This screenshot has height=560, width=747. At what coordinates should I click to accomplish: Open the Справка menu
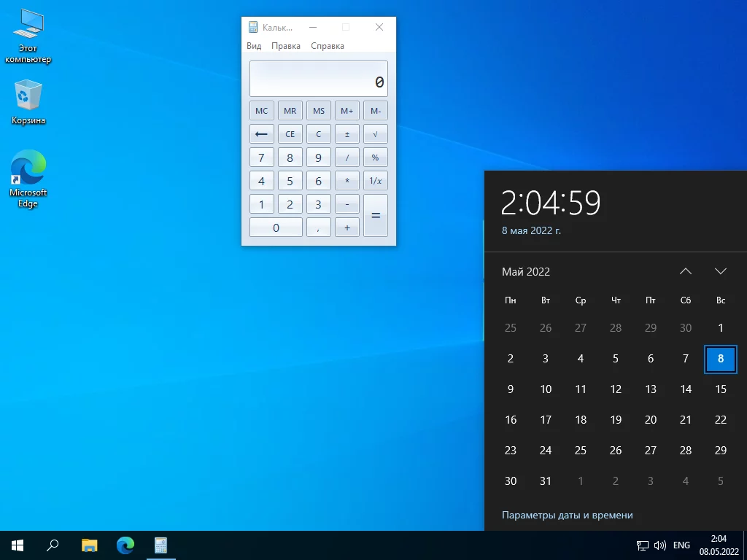pos(328,46)
